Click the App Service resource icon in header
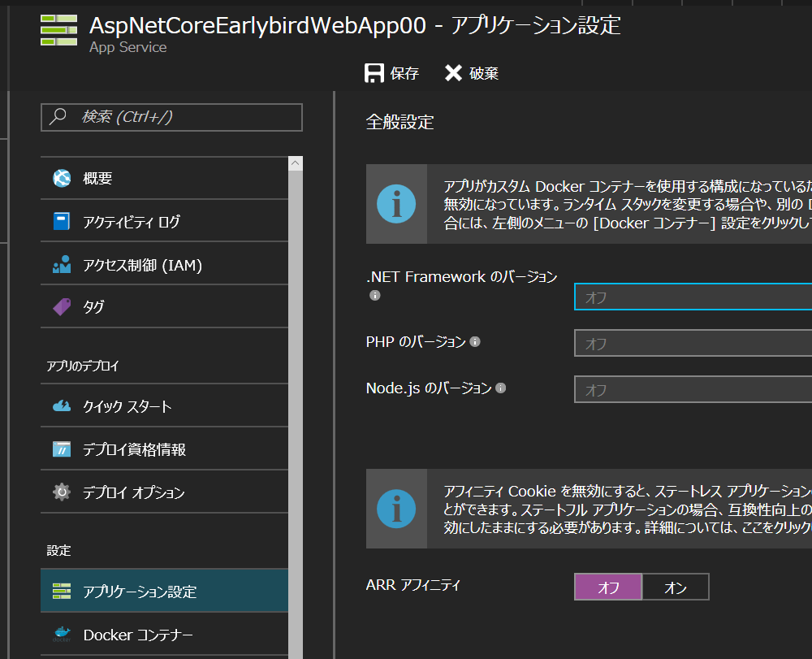The height and width of the screenshot is (659, 812). tap(59, 31)
